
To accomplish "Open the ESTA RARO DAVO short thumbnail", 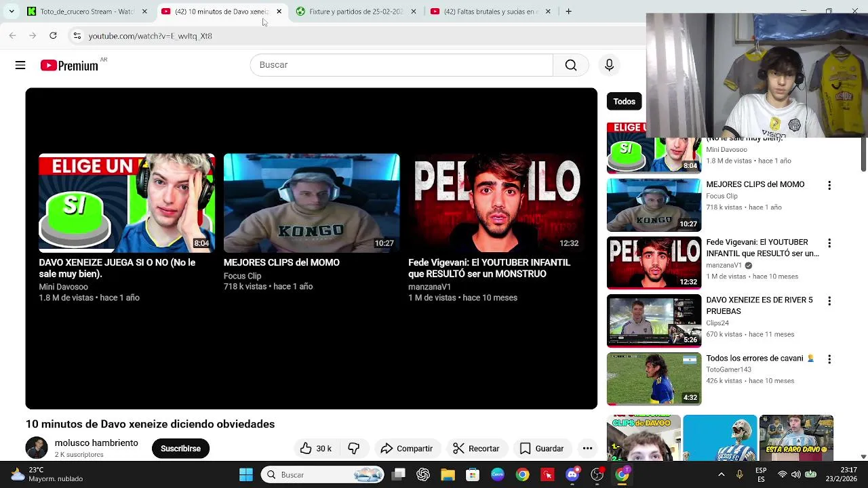I will point(796,438).
